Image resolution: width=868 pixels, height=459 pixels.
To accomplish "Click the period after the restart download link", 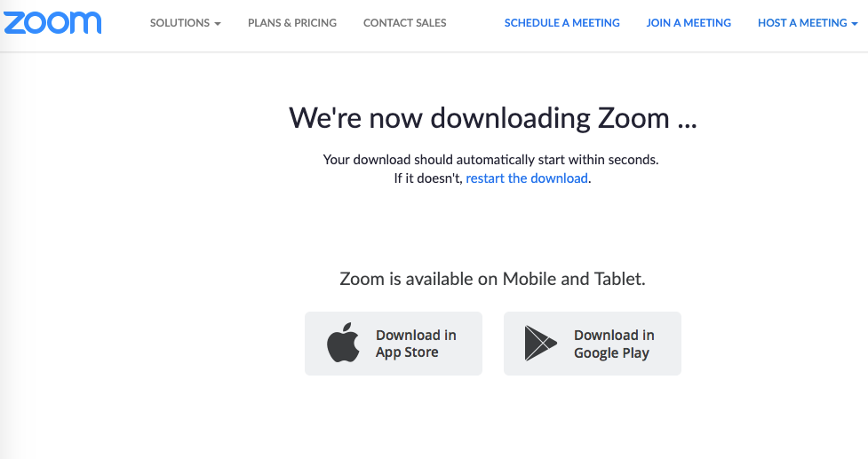I will [590, 181].
